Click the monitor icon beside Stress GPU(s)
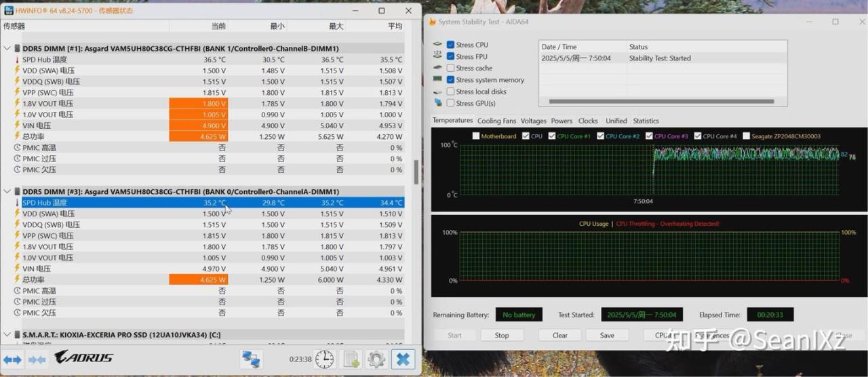Image resolution: width=868 pixels, height=377 pixels. click(438, 103)
